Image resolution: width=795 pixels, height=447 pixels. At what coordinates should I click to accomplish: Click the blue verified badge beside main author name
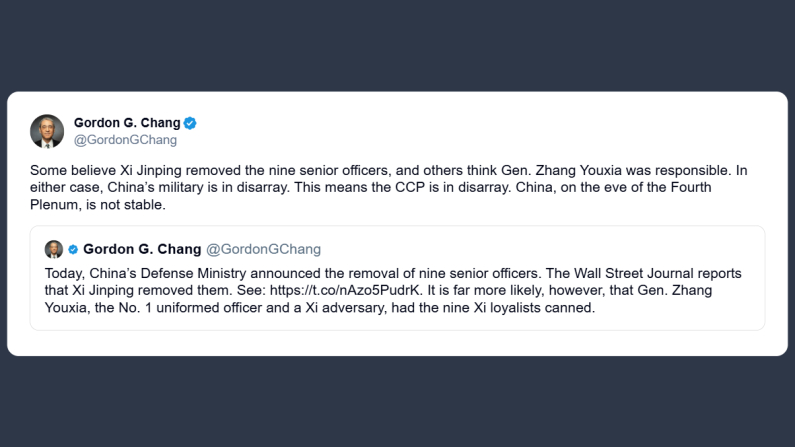[190, 123]
